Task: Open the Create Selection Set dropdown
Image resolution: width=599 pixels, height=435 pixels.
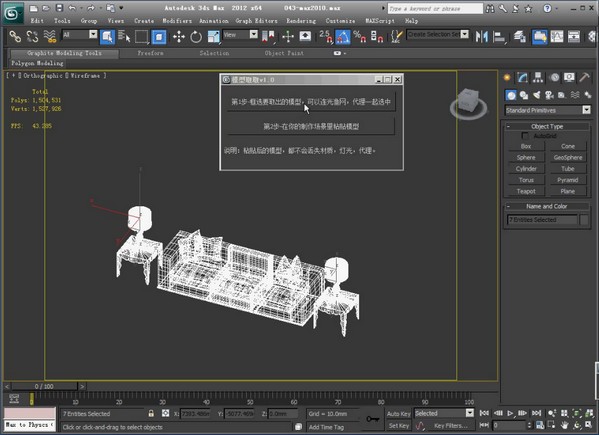Action: click(x=437, y=34)
